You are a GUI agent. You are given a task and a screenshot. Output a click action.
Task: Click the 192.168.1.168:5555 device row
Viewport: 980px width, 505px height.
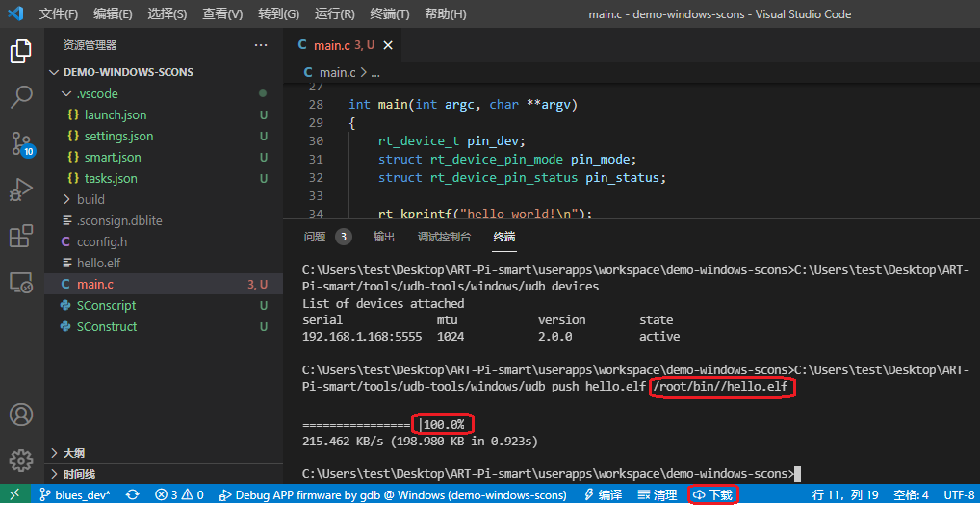click(491, 337)
